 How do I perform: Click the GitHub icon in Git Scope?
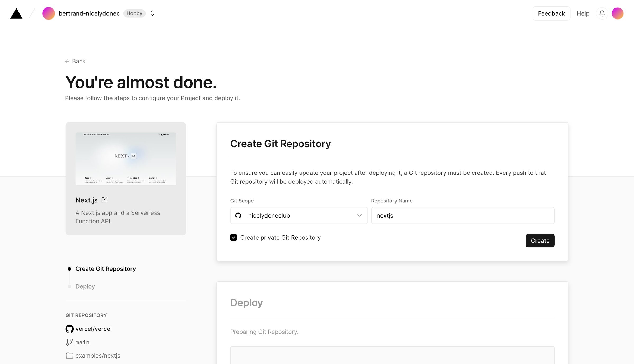[x=238, y=216]
